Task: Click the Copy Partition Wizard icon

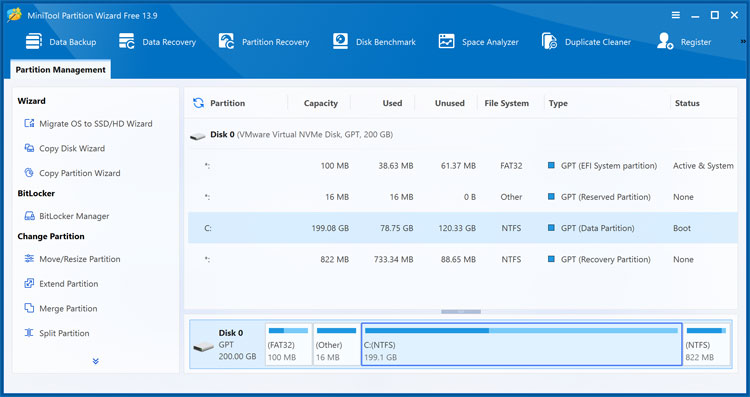Action: pos(29,173)
